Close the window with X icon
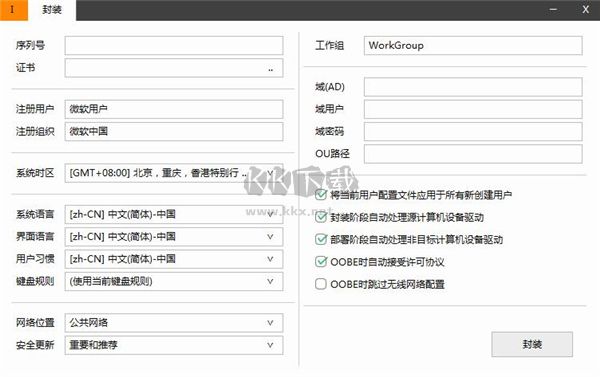This screenshot has width=600, height=377. (x=585, y=10)
